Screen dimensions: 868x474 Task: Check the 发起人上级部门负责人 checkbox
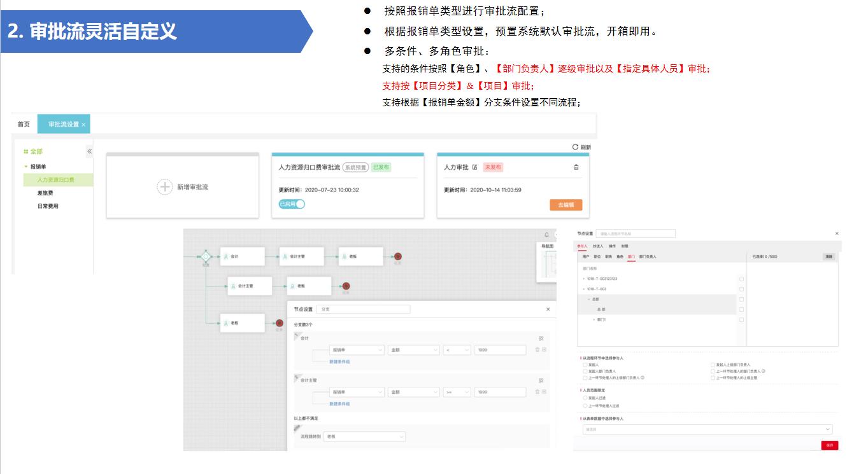coord(713,365)
